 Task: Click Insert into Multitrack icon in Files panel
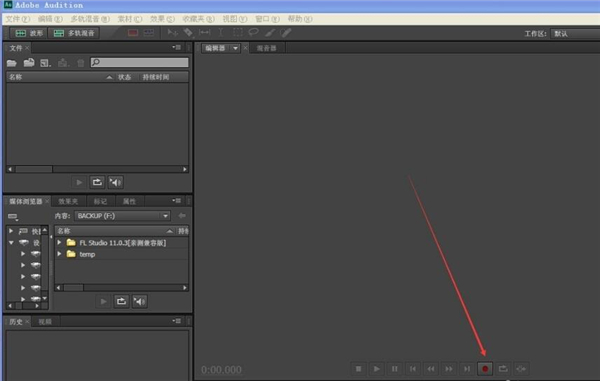[63, 63]
